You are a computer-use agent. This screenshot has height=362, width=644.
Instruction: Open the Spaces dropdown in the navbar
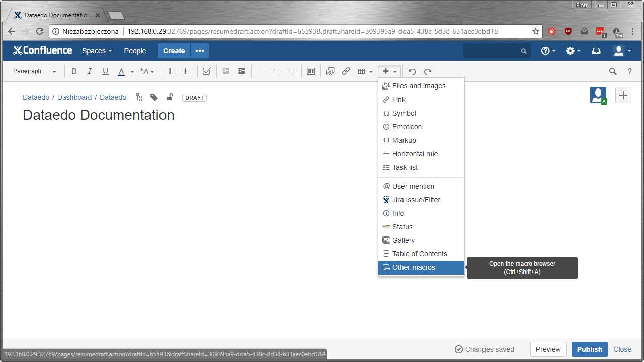point(97,51)
